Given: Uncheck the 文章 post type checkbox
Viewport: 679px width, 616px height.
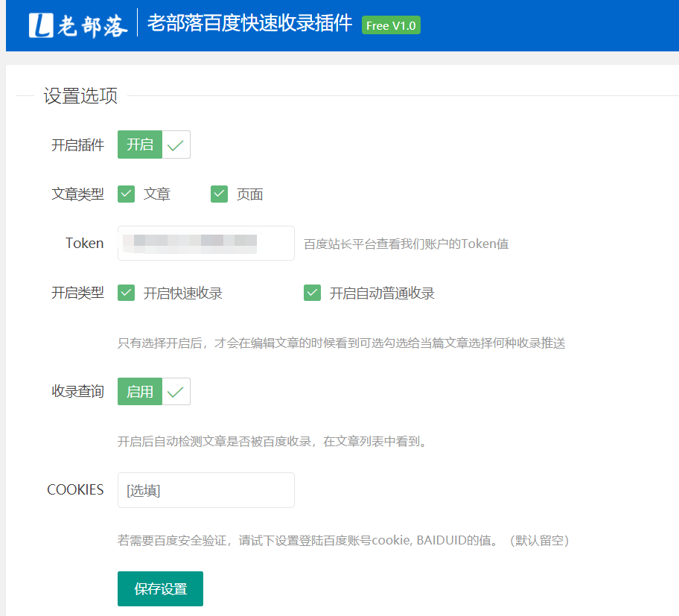Looking at the screenshot, I should pos(126,194).
